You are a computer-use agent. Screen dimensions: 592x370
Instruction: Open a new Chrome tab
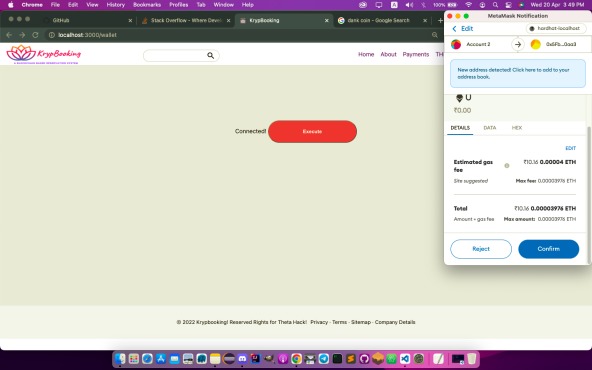(440, 20)
